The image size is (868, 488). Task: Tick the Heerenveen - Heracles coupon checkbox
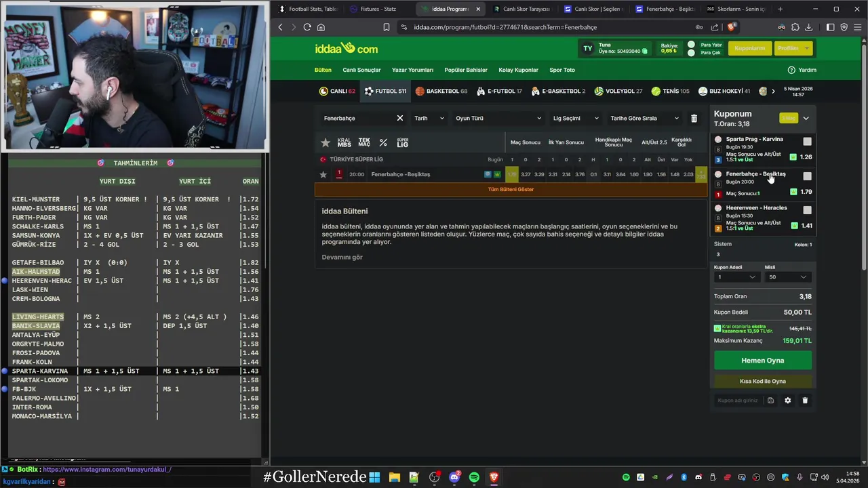(807, 210)
